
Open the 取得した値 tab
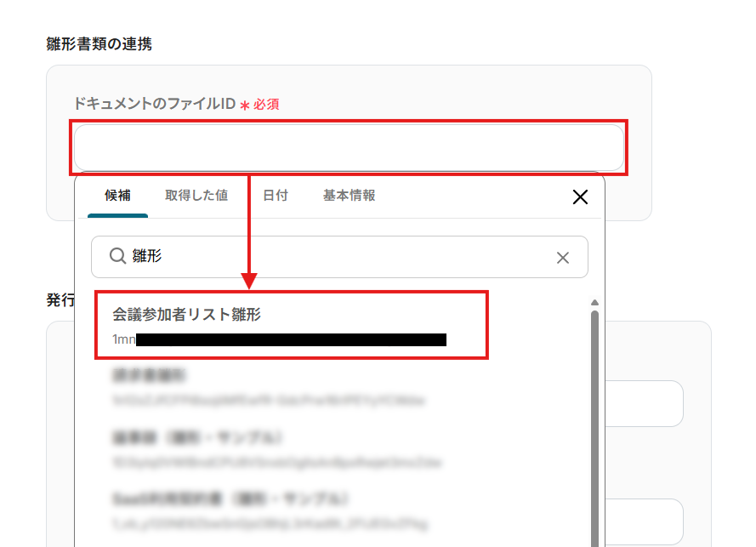pos(196,196)
